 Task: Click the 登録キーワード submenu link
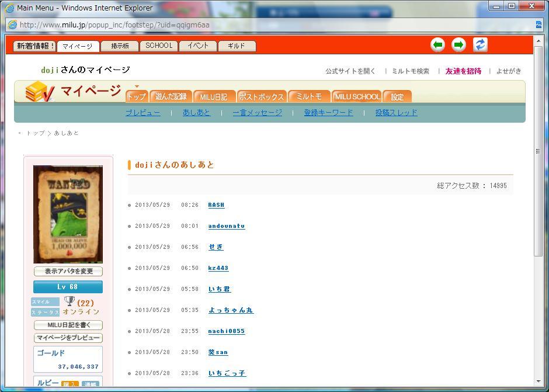(328, 113)
